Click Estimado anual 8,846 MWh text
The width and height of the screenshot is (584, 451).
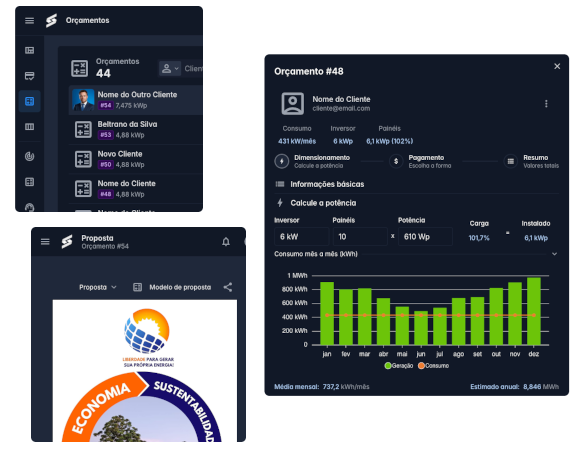(514, 387)
